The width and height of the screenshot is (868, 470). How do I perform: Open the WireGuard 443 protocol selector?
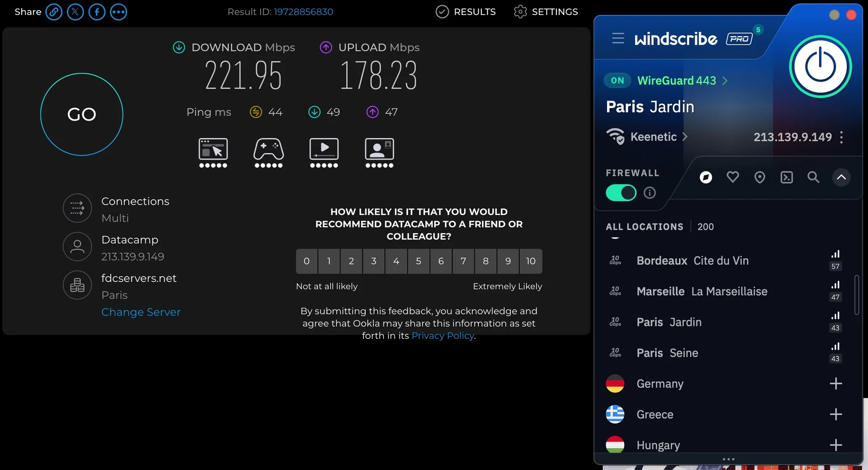click(682, 81)
